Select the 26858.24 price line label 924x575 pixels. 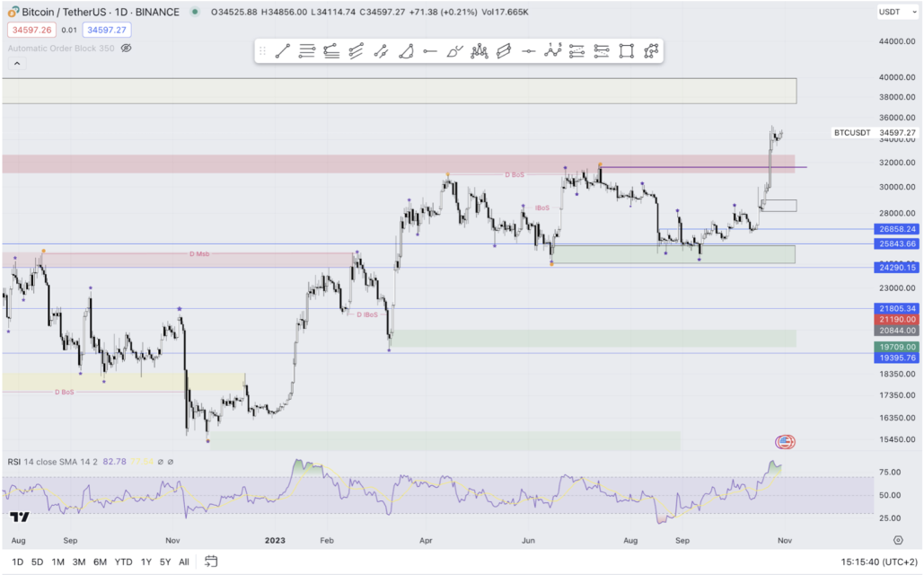coord(897,229)
